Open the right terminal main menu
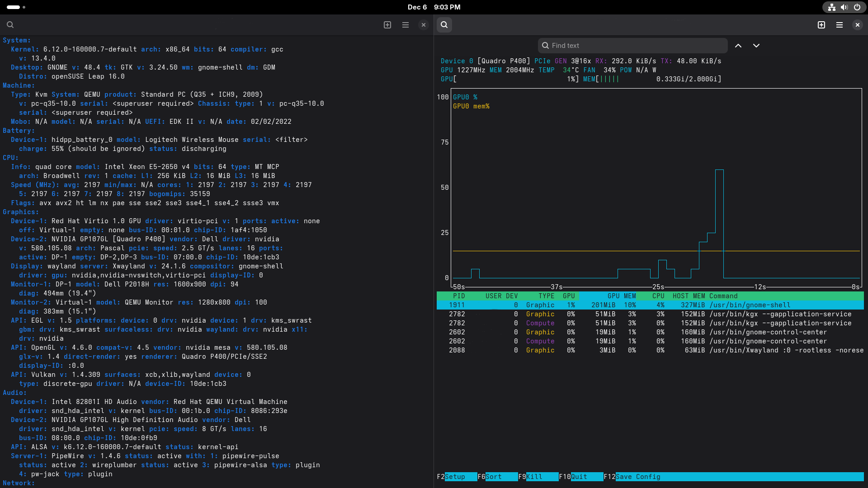The image size is (868, 488). 840,25
